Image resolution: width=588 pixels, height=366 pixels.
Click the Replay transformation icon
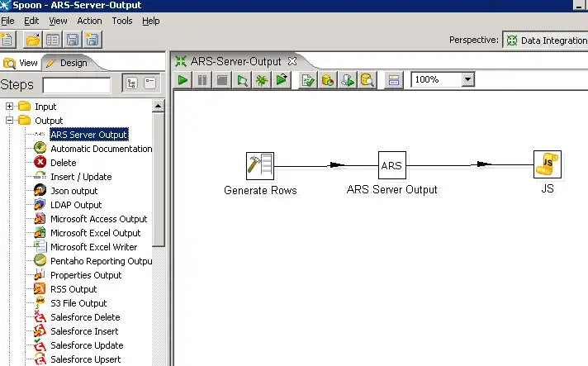click(x=282, y=80)
